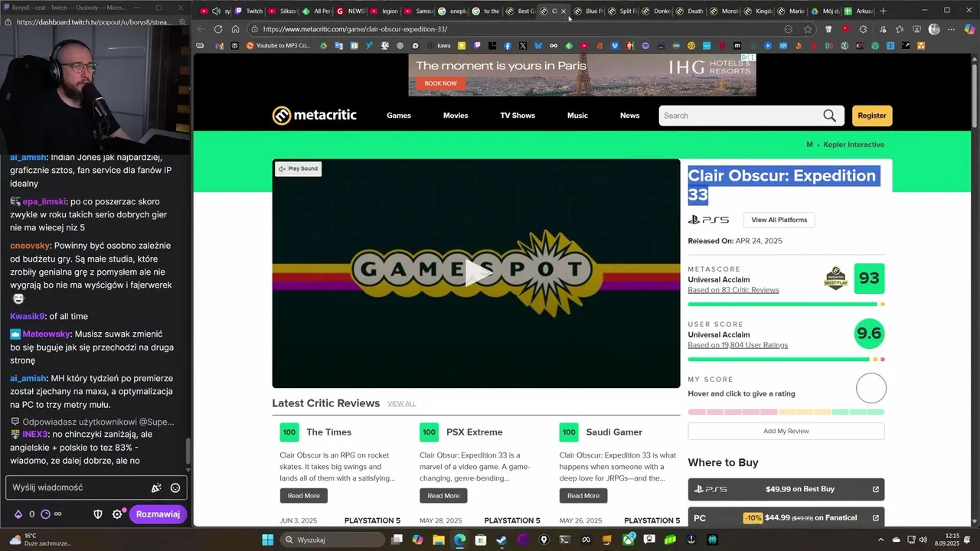Click the browser profile avatar
Image resolution: width=980 pixels, height=551 pixels.
tap(934, 29)
